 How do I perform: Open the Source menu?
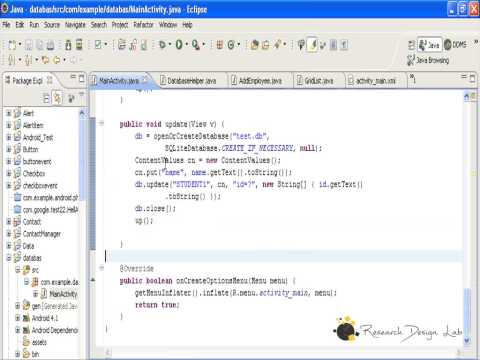52,25
